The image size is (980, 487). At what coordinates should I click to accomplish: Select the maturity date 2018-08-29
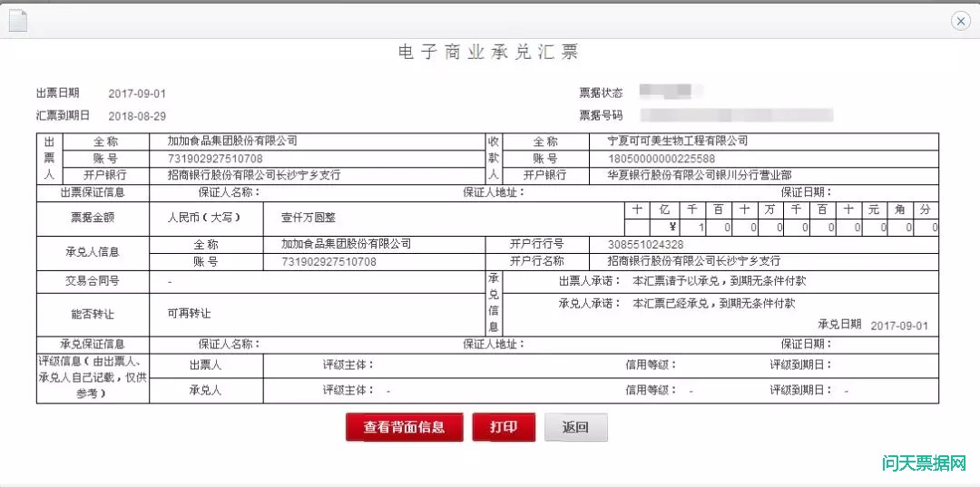pyautogui.click(x=138, y=116)
